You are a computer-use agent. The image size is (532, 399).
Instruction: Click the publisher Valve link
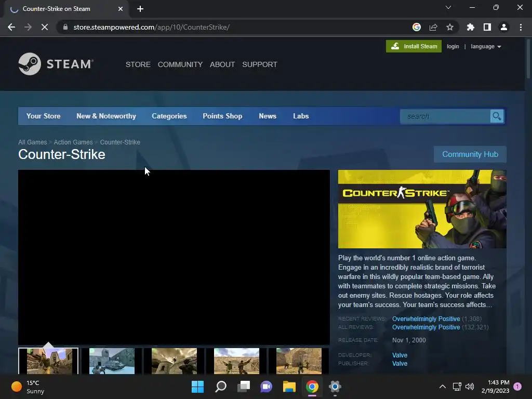point(400,364)
